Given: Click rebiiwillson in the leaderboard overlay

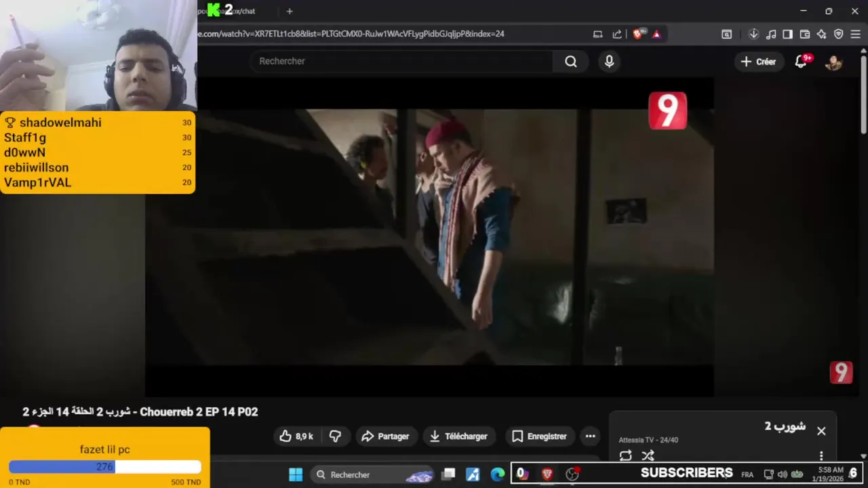Looking at the screenshot, I should (36, 167).
